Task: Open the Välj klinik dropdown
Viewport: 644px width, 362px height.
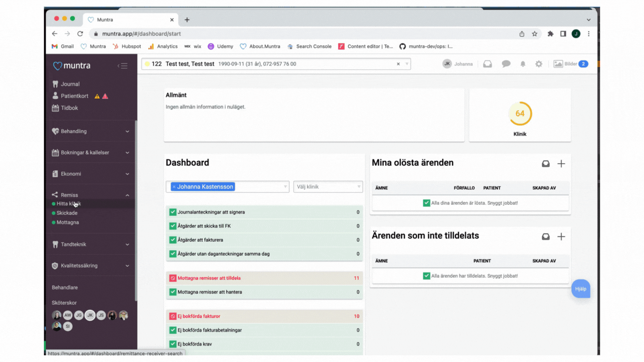Action: 328,187
